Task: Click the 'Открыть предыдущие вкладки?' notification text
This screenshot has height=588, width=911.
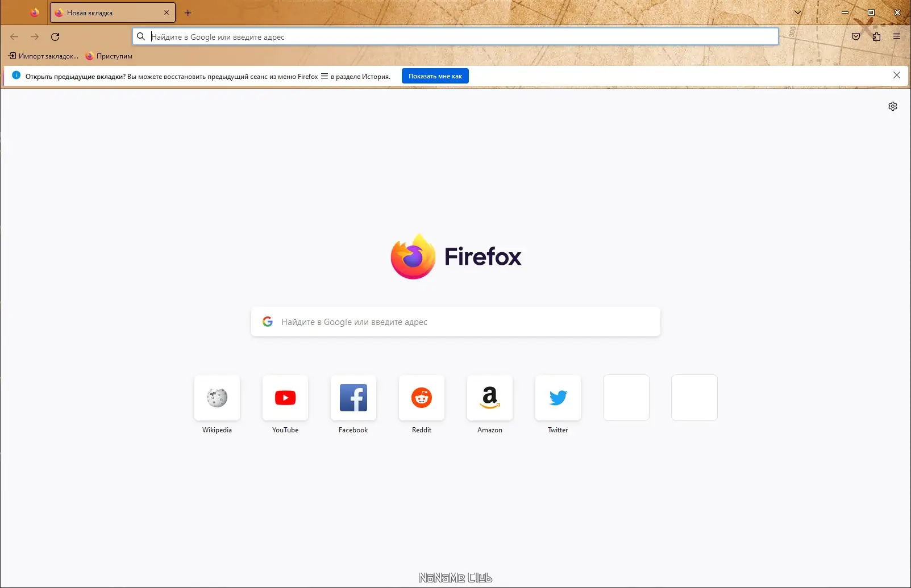Action: [76, 76]
